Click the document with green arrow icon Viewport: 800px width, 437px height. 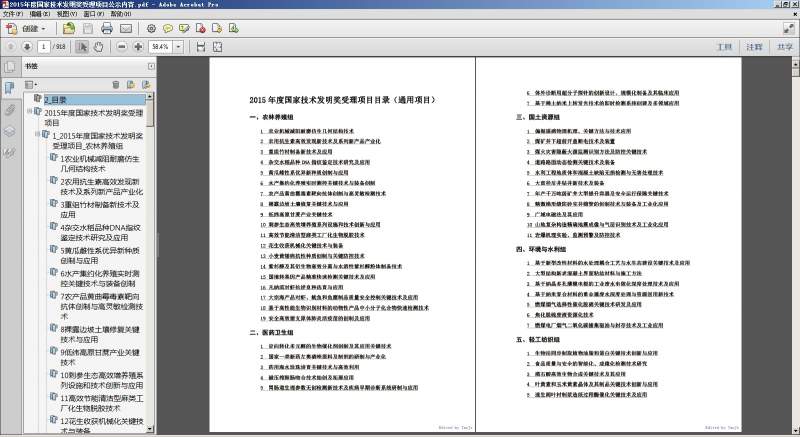pos(233,29)
